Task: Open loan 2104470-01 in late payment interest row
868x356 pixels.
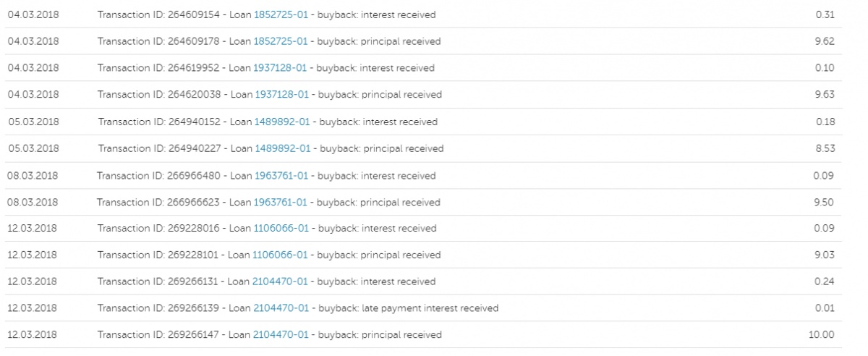Action: (281, 308)
